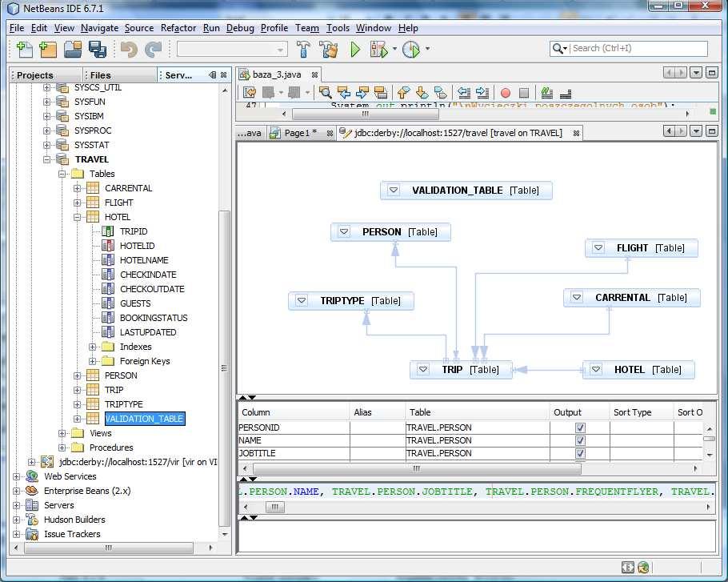Expand the Indexes folder node

92,347
